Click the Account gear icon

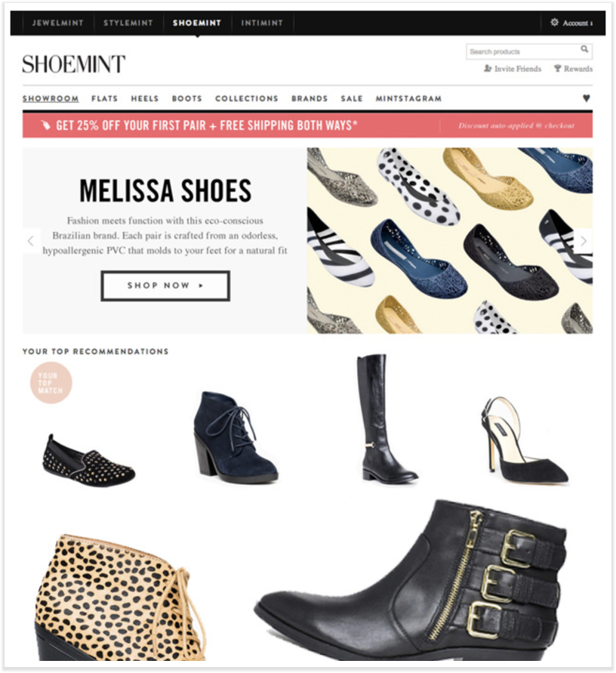555,23
